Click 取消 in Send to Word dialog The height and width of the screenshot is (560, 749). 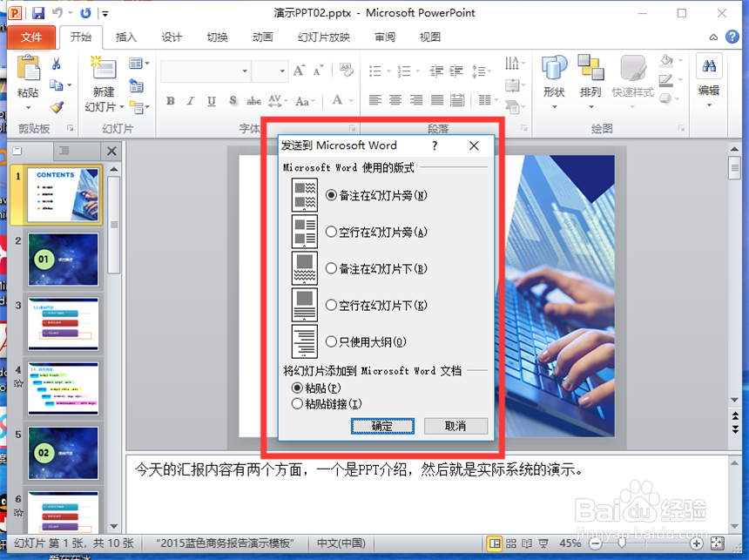pos(455,426)
